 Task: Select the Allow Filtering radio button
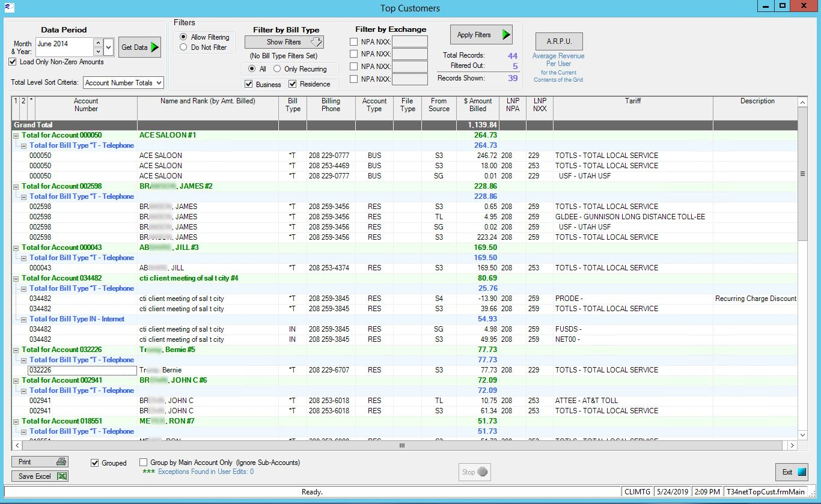coord(183,37)
